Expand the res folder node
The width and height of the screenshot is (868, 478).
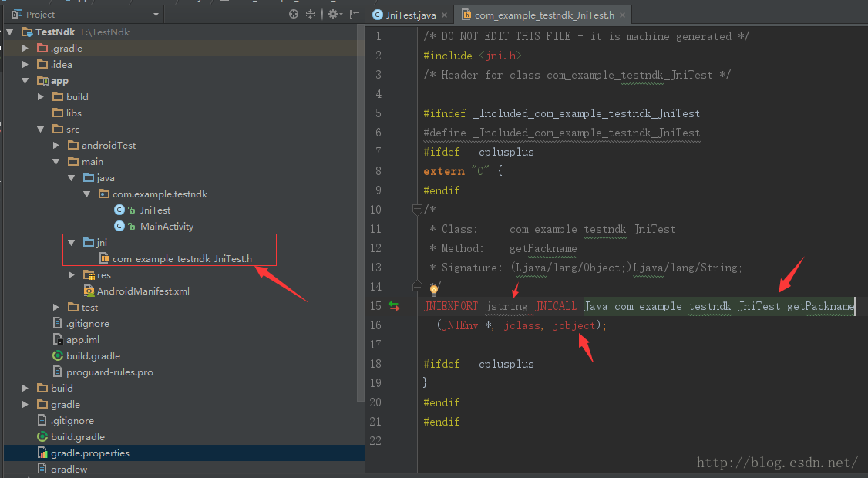click(x=72, y=275)
